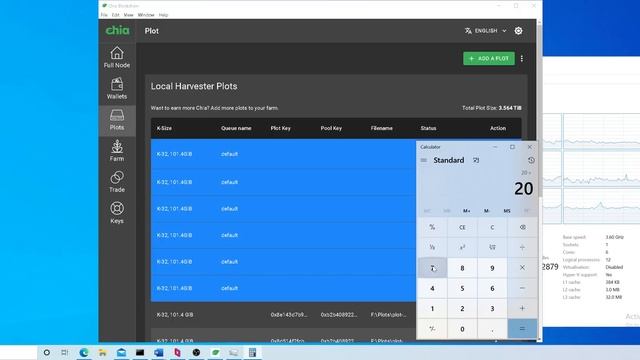Open Mail app from the taskbar
The height and width of the screenshot is (360, 640).
click(x=121, y=353)
